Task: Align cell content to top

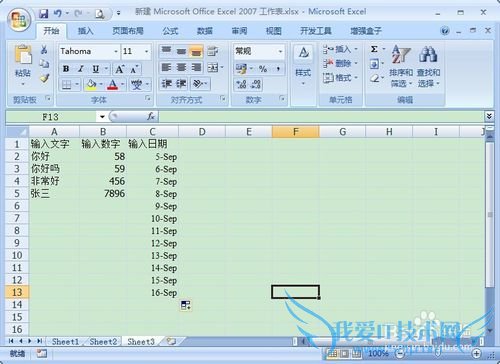Action: click(166, 51)
